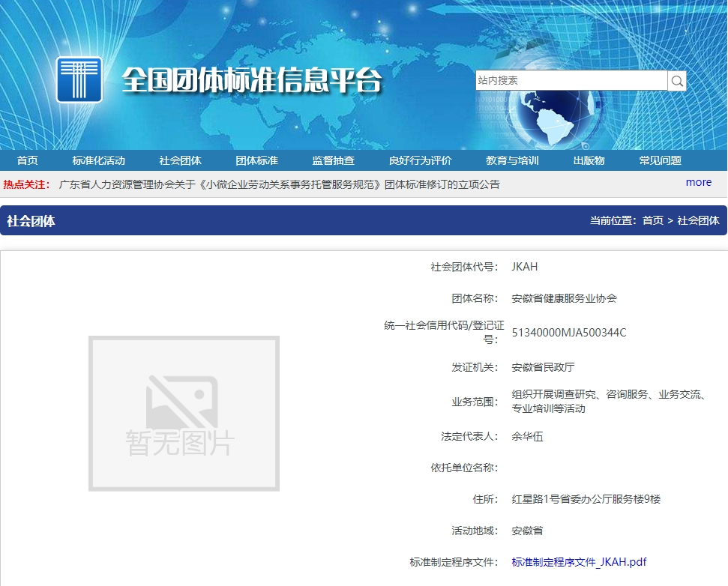728x586 pixels.
Task: Open the 标准化活动 menu item
Action: 98,160
